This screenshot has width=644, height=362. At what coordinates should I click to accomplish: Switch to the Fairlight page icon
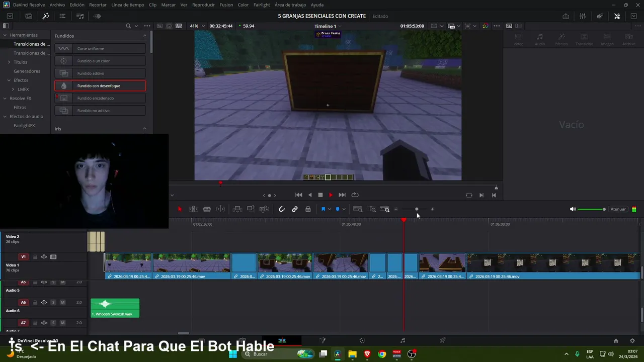[x=403, y=340]
